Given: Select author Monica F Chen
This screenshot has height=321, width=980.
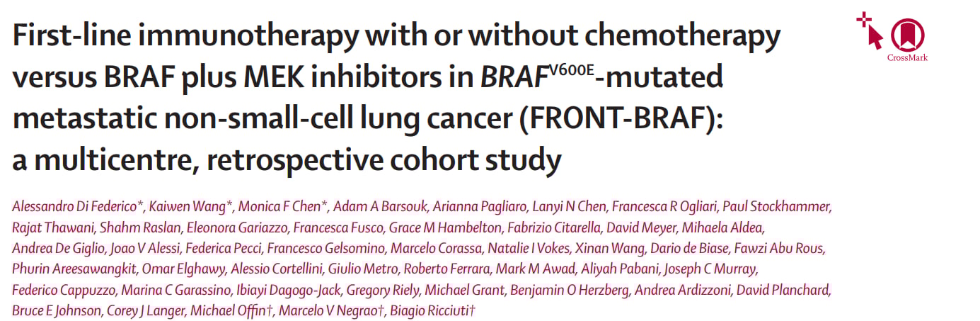Looking at the screenshot, I should point(279,207).
